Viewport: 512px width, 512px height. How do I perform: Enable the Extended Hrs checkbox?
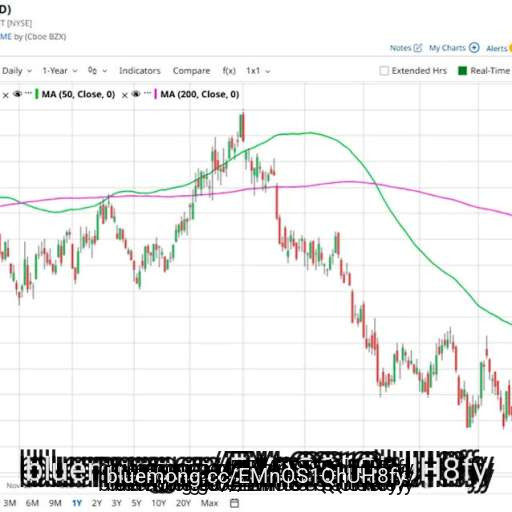(384, 71)
